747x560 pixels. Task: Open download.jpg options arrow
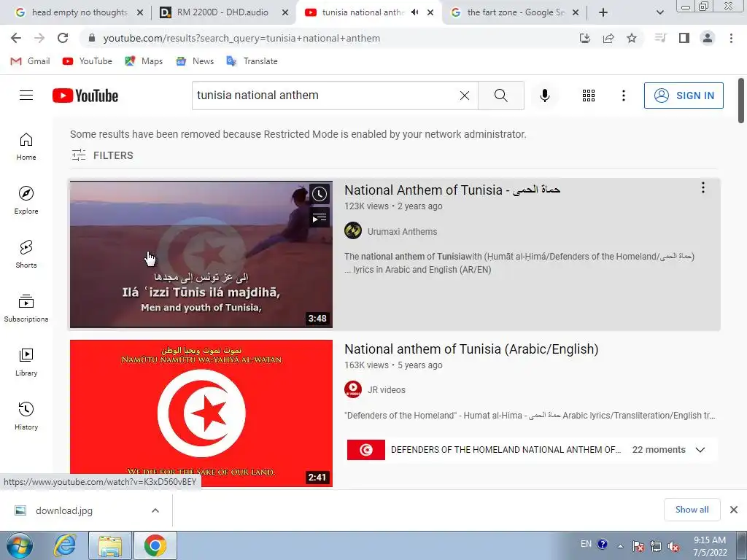(155, 510)
